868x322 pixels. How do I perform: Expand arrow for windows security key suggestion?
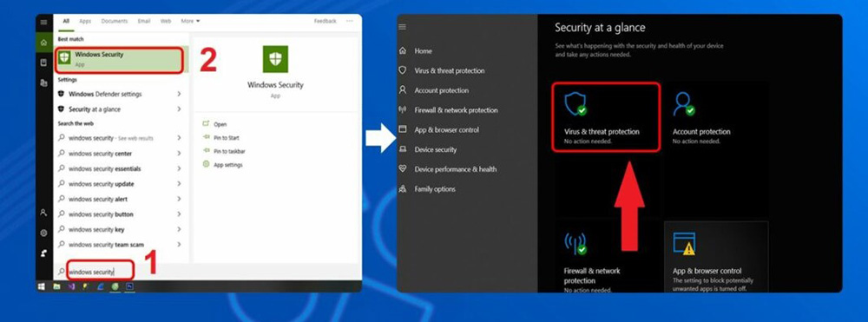[179, 229]
